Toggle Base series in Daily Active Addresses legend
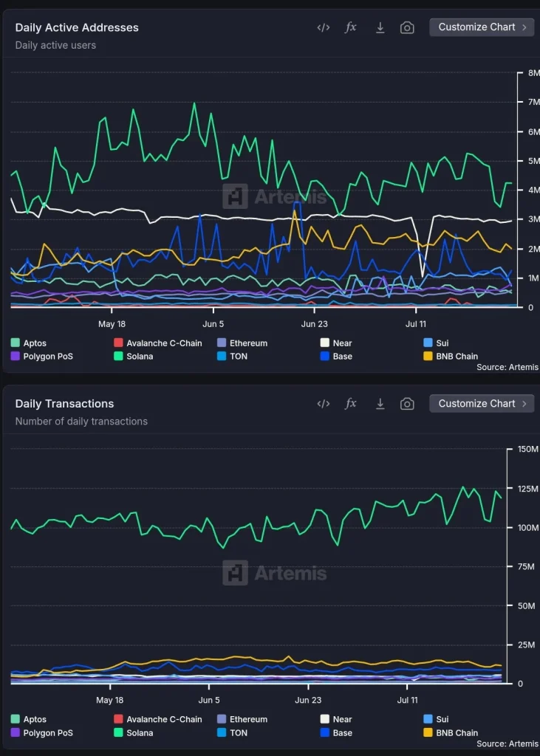 point(342,357)
